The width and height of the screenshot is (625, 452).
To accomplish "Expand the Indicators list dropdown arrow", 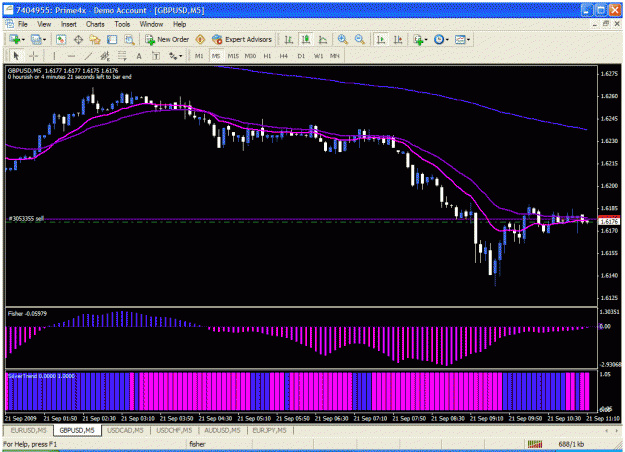I will (x=426, y=39).
